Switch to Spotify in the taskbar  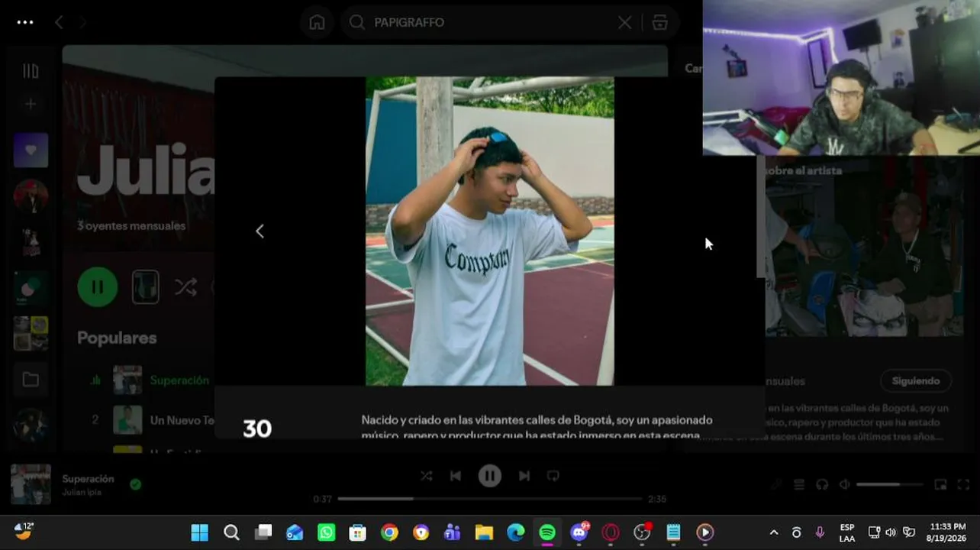pyautogui.click(x=547, y=532)
